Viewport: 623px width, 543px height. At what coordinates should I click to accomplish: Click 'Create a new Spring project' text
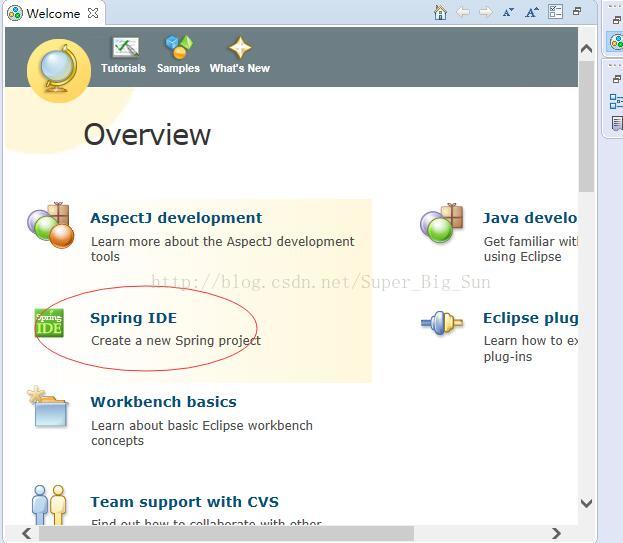click(176, 340)
